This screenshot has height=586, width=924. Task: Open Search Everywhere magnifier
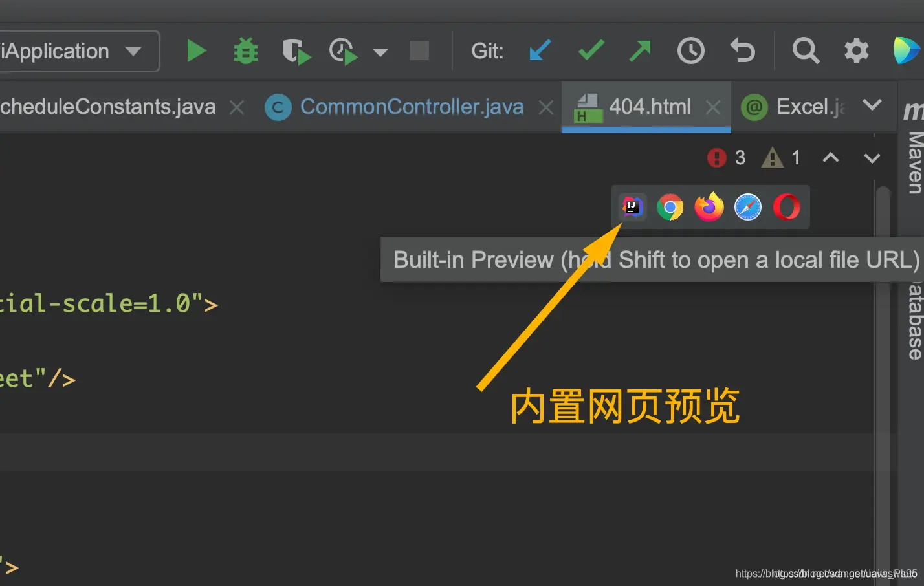pyautogui.click(x=806, y=50)
